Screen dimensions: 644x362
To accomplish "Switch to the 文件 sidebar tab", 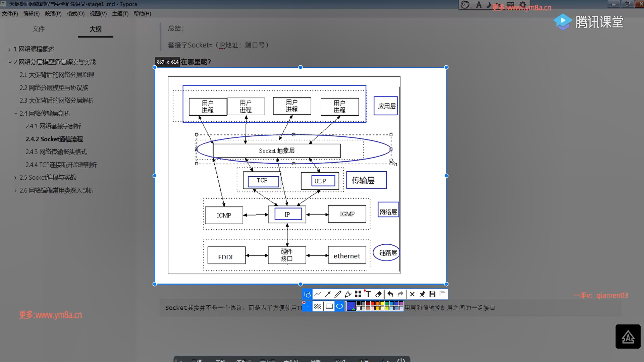I will [x=38, y=29].
